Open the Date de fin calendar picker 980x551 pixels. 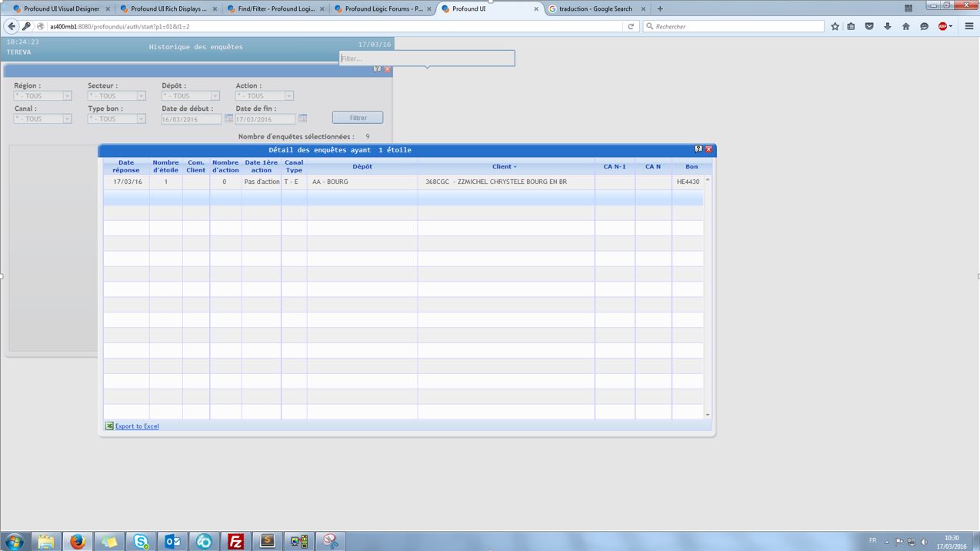pyautogui.click(x=302, y=119)
